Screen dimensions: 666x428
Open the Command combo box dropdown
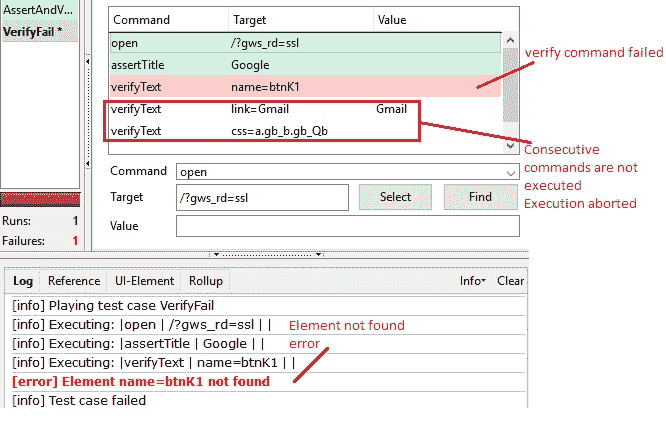click(511, 173)
